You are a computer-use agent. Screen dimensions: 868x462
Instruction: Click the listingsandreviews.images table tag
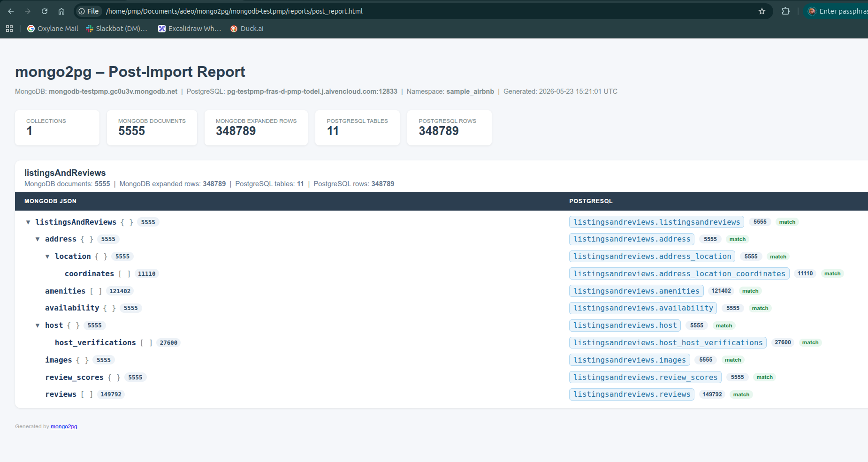(629, 360)
